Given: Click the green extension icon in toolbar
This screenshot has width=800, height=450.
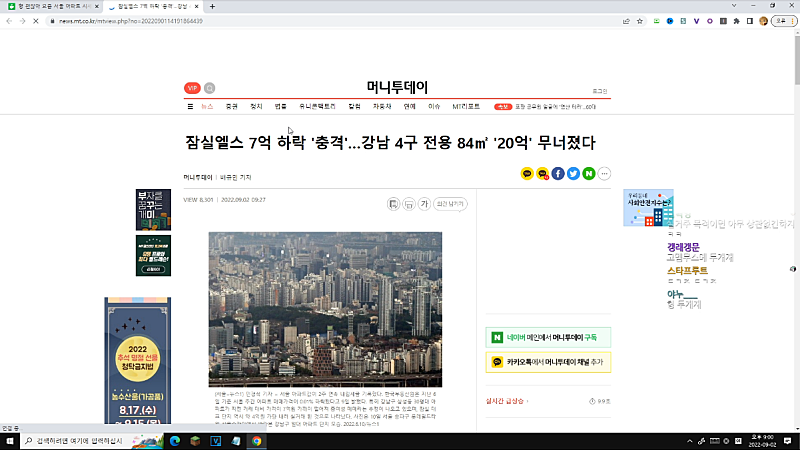Looking at the screenshot, I should tap(657, 21).
